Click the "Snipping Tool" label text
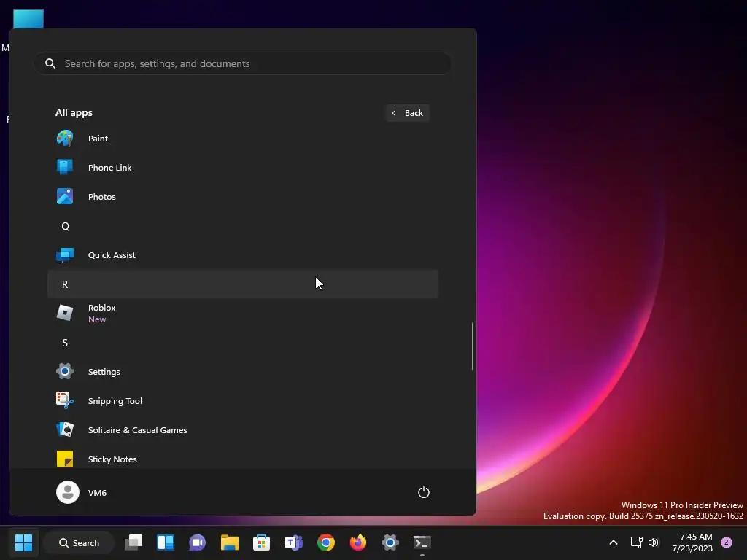Viewport: 747px width, 560px height. click(x=115, y=401)
